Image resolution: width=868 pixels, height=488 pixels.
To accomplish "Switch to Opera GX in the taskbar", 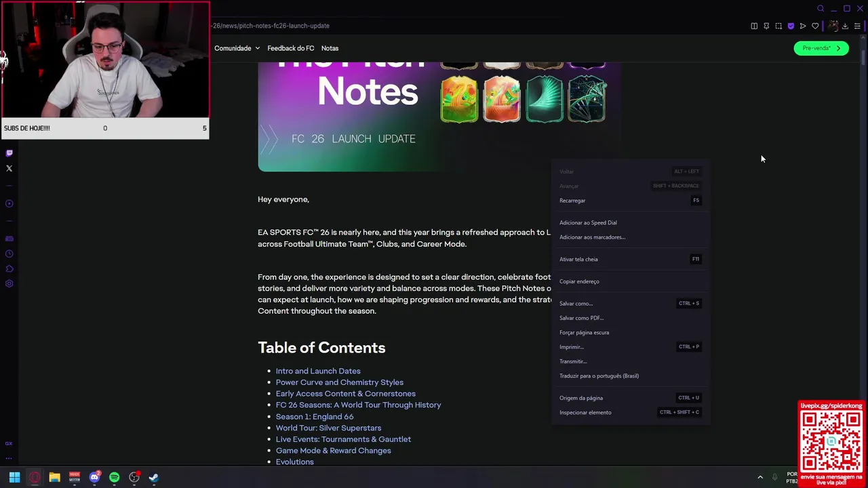I will click(35, 477).
